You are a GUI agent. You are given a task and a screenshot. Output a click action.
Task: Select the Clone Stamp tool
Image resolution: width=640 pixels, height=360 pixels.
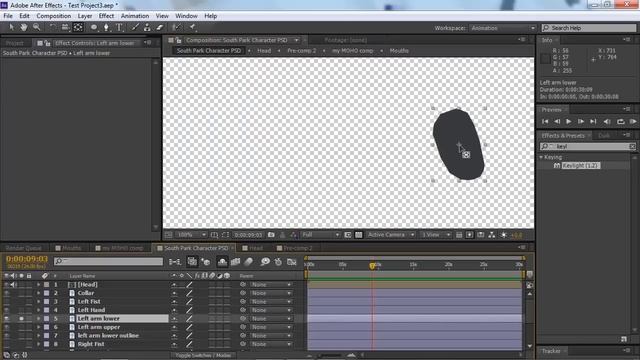point(147,27)
